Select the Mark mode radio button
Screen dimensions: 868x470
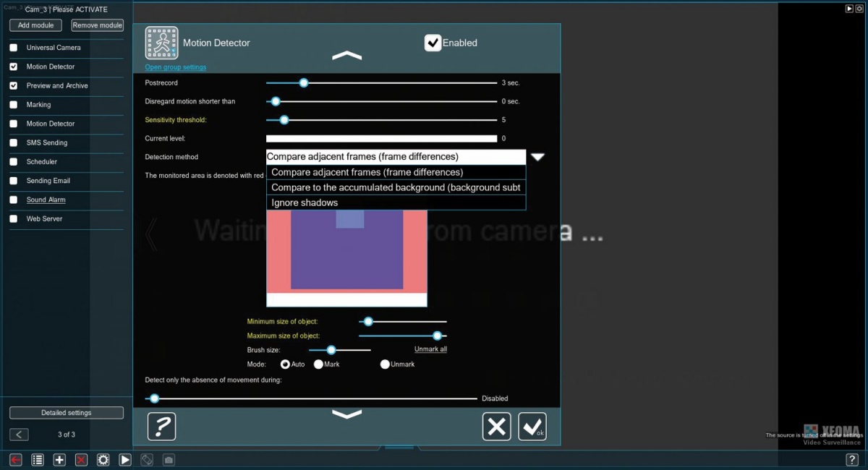(318, 364)
